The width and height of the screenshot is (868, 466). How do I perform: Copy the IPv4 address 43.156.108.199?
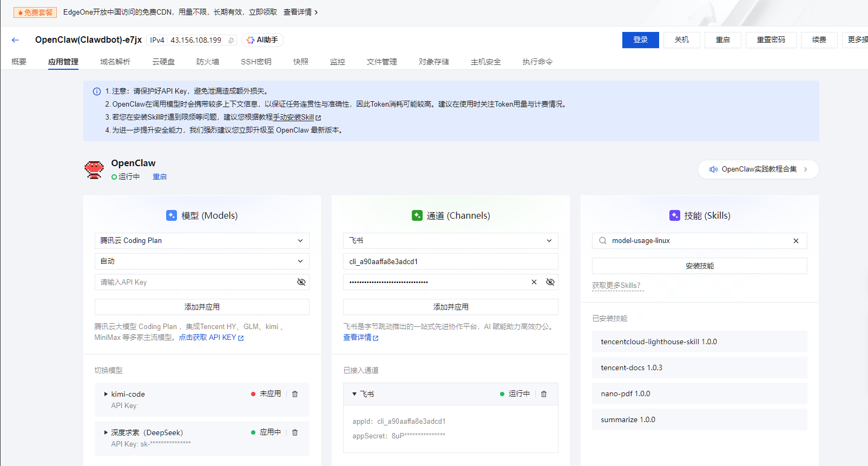tap(231, 41)
